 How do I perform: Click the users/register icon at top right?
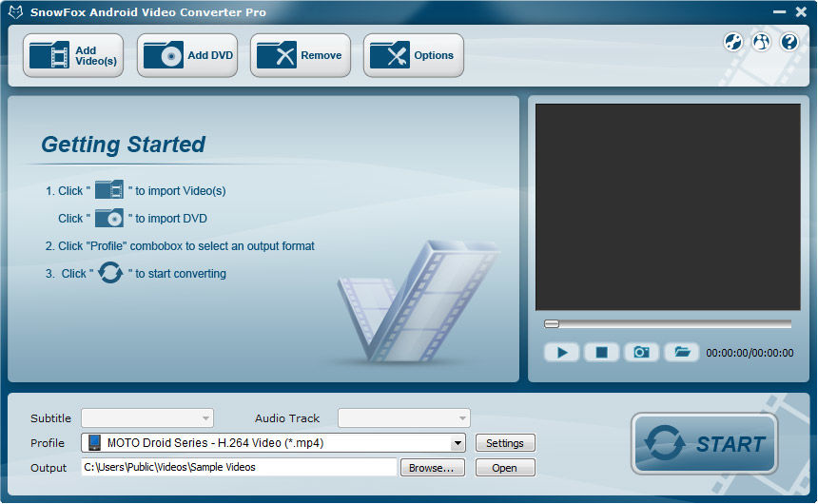(x=761, y=42)
